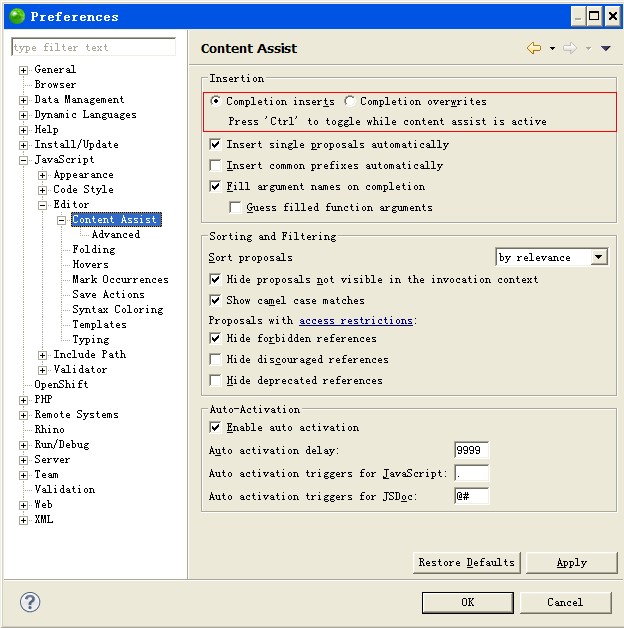Click the forward navigation arrow icon
Viewport: 624px width, 628px height.
570,48
